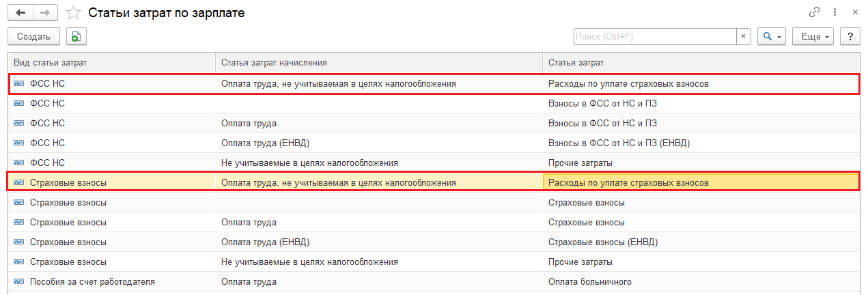Click the copy-create document icon
Viewport: 868px width, 295px height.
(76, 37)
